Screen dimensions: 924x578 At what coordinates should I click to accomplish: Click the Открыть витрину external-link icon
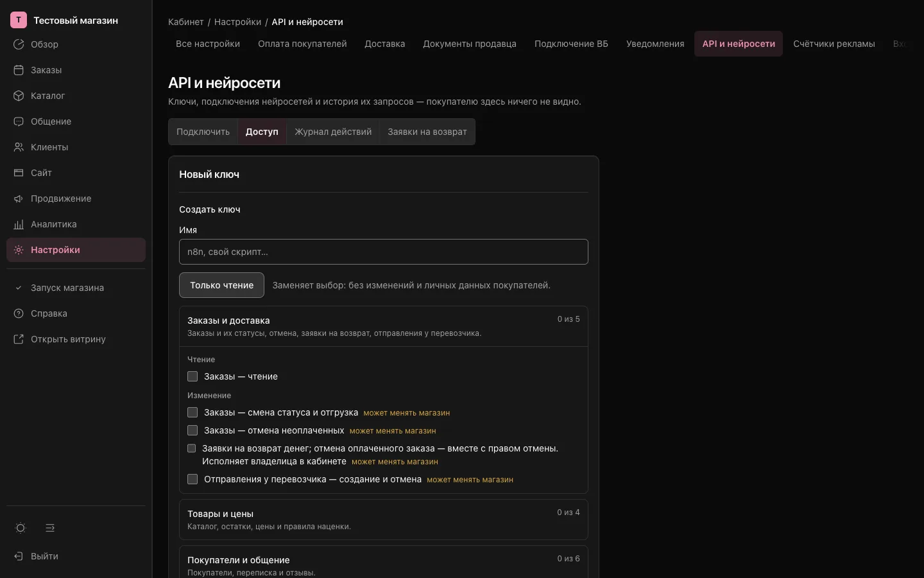[x=19, y=339]
